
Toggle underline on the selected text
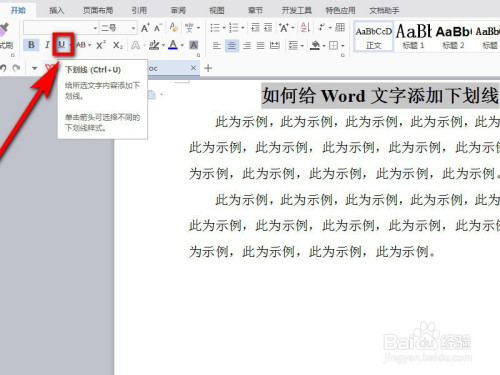[62, 44]
